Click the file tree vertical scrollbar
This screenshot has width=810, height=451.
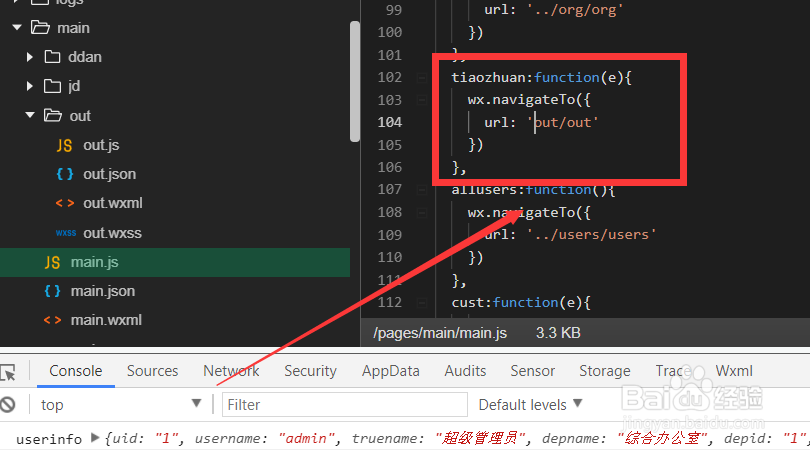click(x=354, y=81)
